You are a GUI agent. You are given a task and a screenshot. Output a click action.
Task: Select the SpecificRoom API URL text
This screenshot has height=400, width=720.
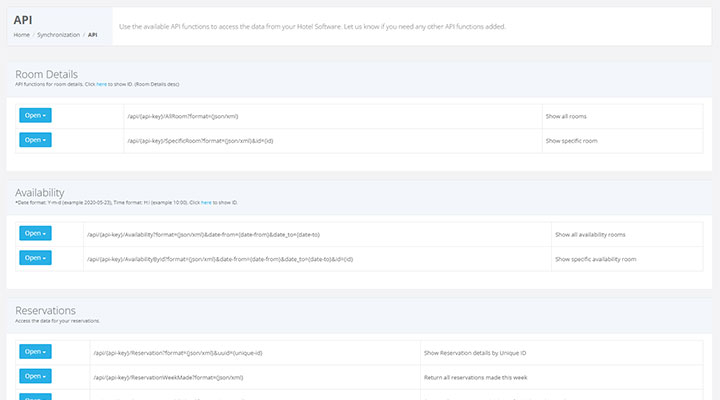click(200, 141)
